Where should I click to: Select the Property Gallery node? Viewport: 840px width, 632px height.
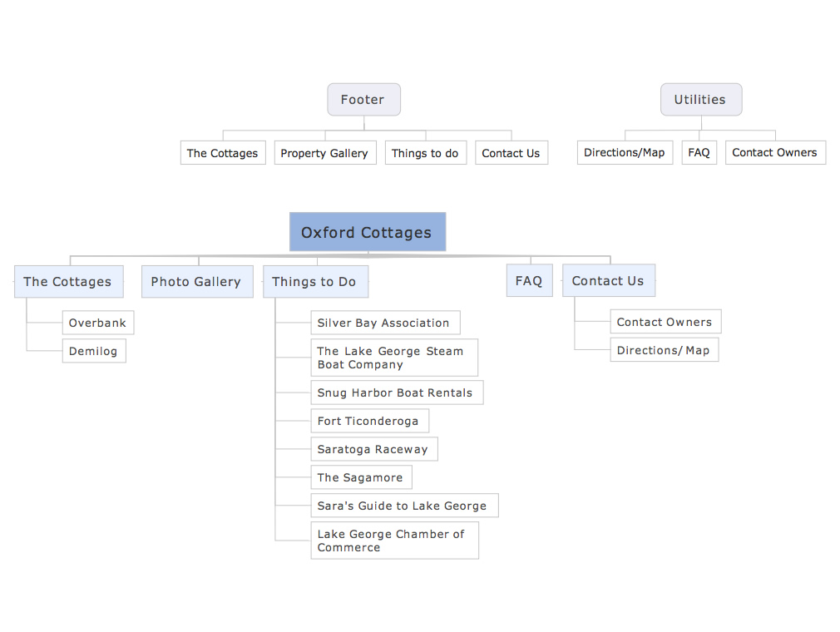point(325,153)
